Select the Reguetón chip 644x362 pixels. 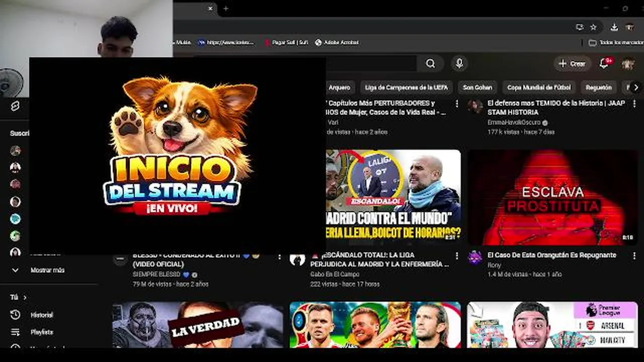tap(598, 87)
